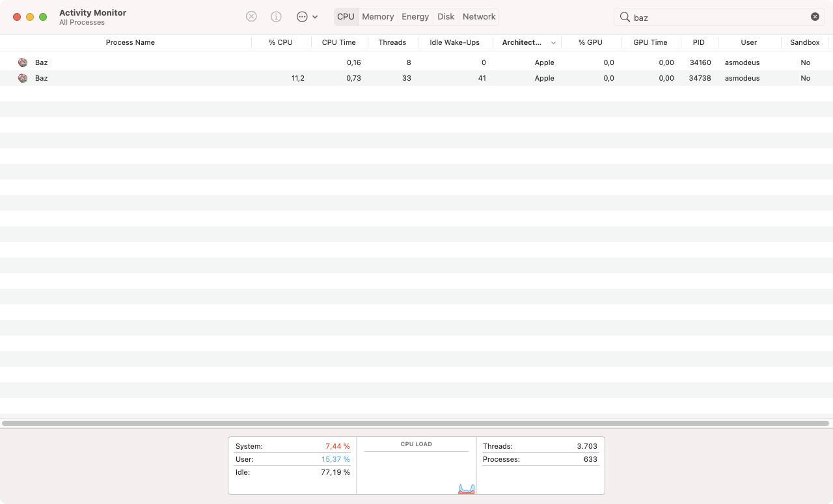Viewport: 833px width, 504px height.
Task: Clear the search with the circular X icon
Action: pyautogui.click(x=815, y=16)
